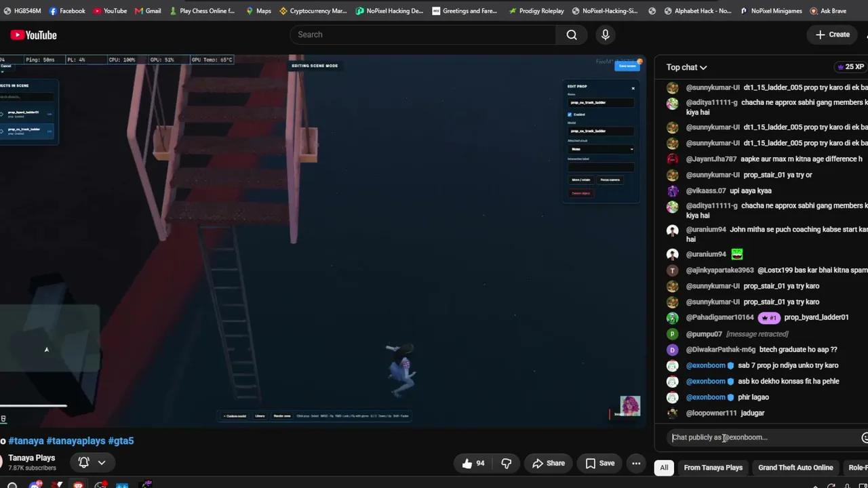Open the Tanaya Plays channel name

pos(32,458)
